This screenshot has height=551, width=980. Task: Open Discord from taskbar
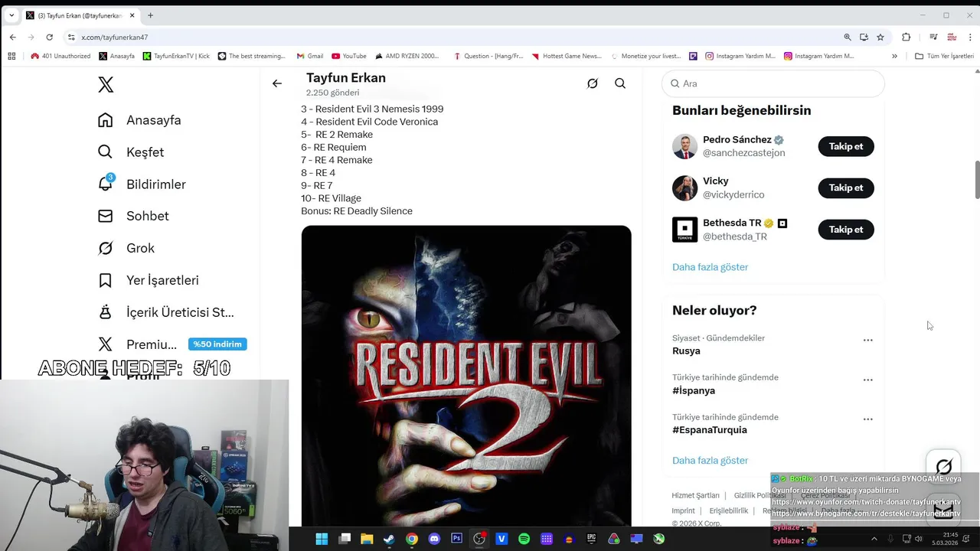click(434, 539)
